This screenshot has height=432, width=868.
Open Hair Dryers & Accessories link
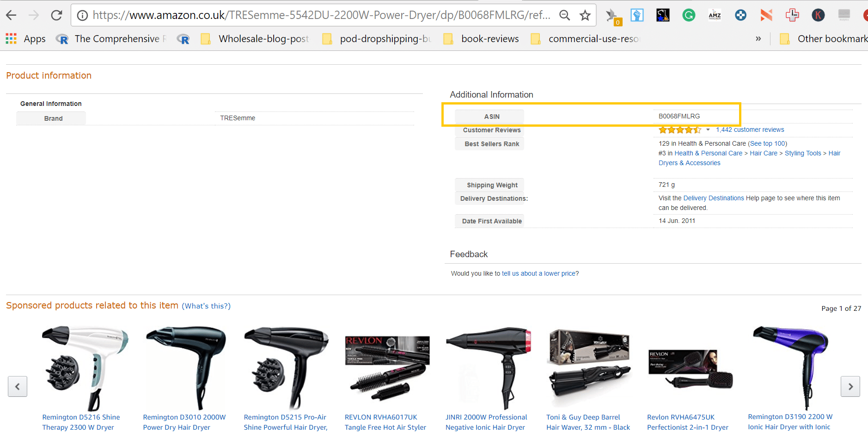click(x=689, y=163)
